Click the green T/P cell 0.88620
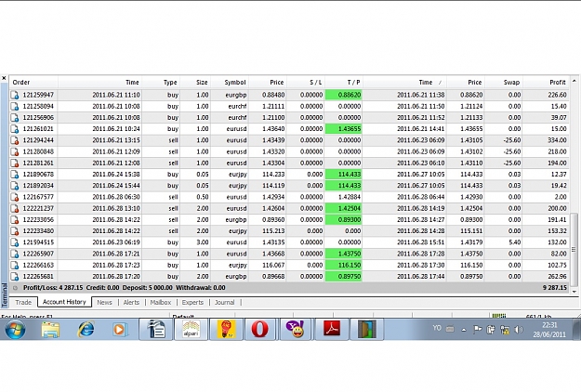Image resolution: width=581 pixels, height=392 pixels. click(x=343, y=95)
